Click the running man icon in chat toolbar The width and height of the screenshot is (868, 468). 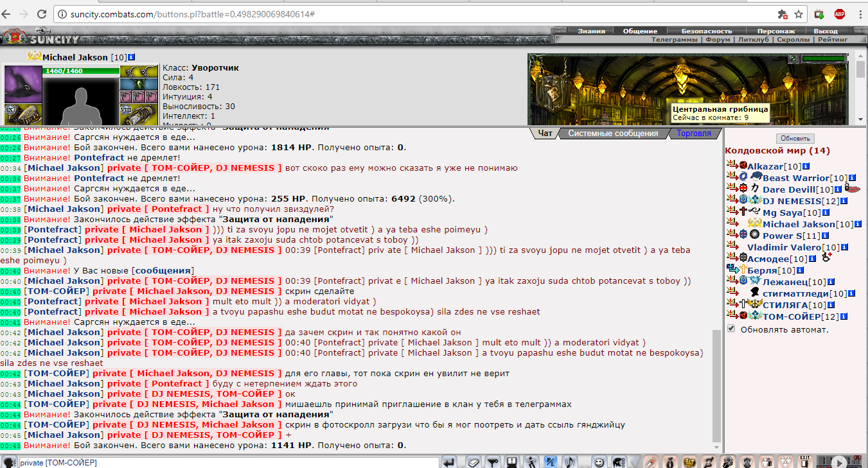click(531, 462)
